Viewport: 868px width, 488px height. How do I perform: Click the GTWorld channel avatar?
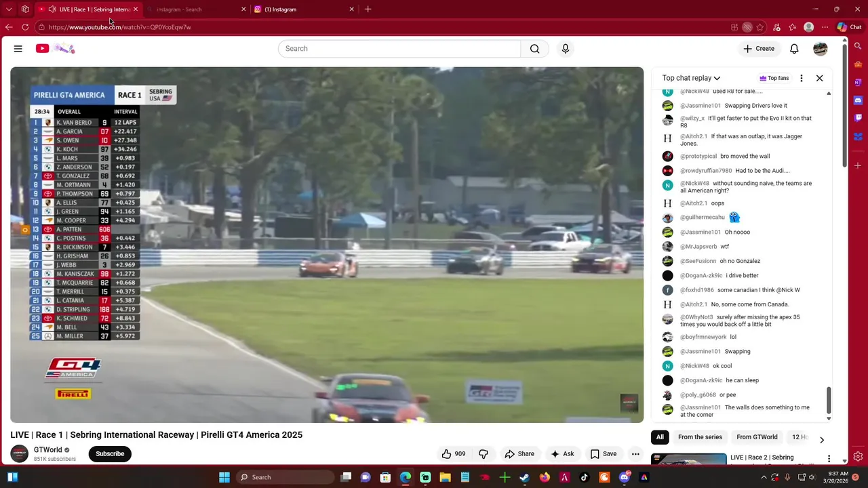[20, 454]
